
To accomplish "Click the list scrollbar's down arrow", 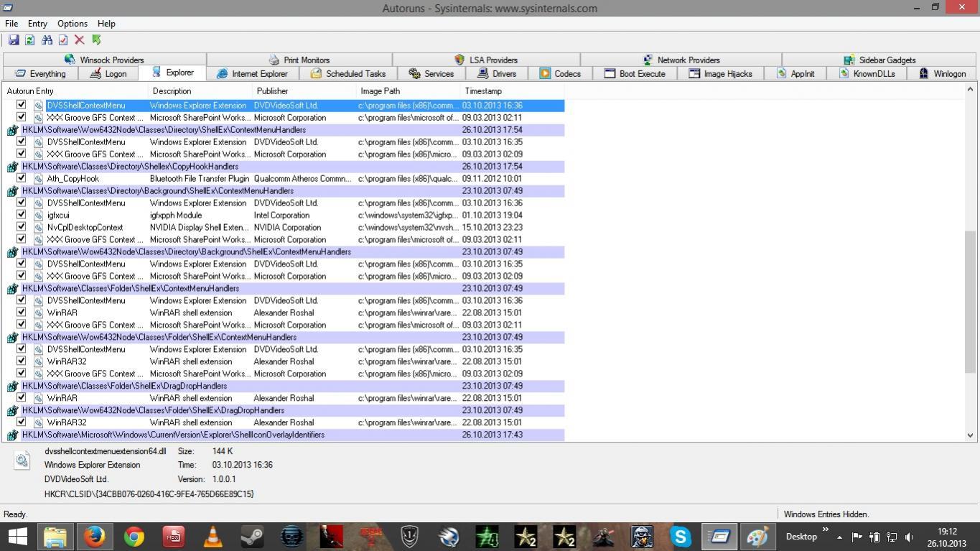I will click(970, 435).
